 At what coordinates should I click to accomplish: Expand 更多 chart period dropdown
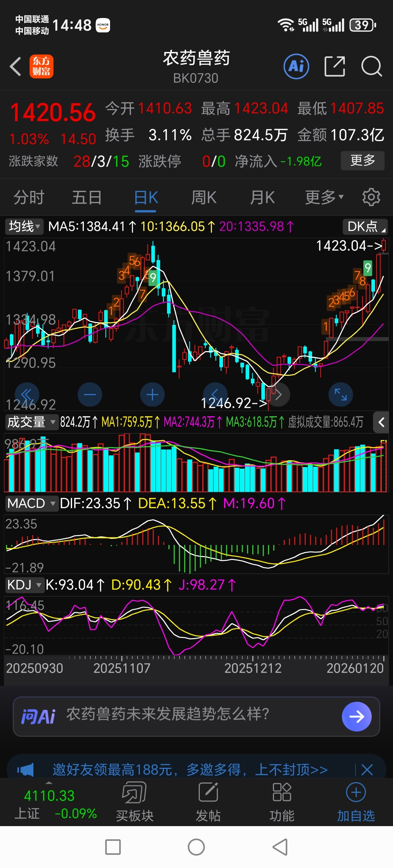(x=324, y=197)
